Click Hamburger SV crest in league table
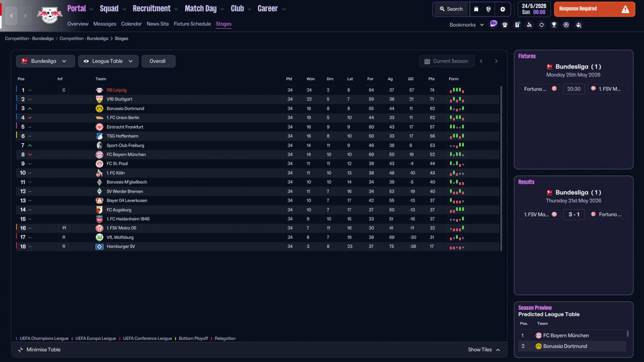 pyautogui.click(x=99, y=246)
